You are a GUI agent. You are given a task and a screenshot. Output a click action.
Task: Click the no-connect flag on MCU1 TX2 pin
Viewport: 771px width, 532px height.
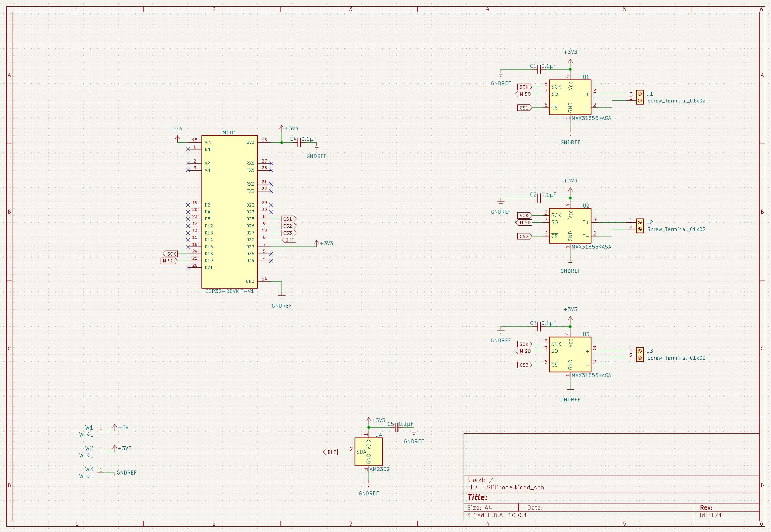coord(271,191)
